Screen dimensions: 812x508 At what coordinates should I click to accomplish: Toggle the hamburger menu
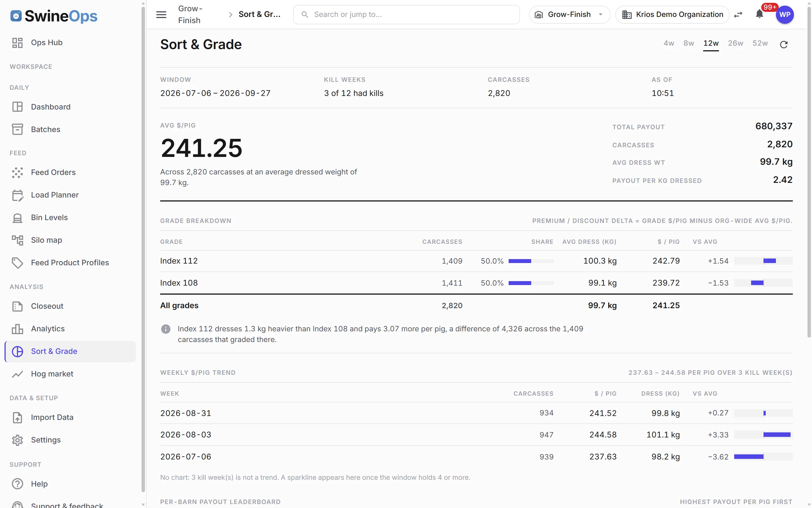[x=161, y=14]
